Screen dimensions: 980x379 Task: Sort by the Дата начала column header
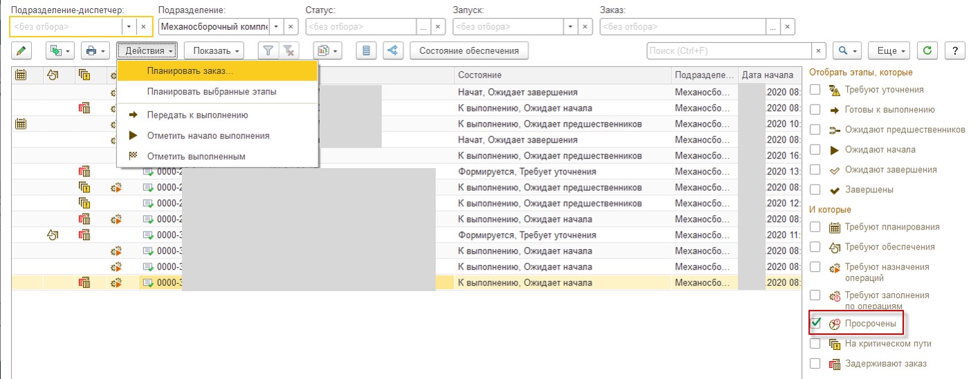(x=770, y=75)
